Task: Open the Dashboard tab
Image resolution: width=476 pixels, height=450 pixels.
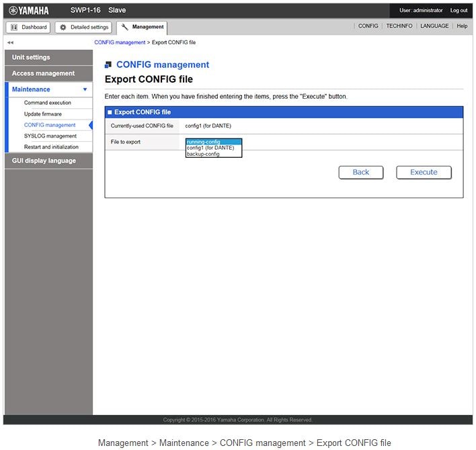Action: pos(28,27)
